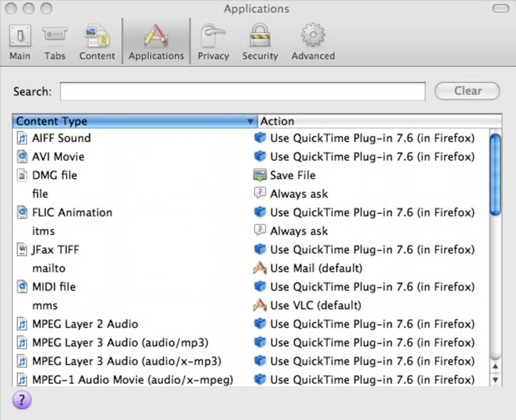Image resolution: width=516 pixels, height=420 pixels.
Task: Click the purple help question mark button
Action: [x=22, y=400]
